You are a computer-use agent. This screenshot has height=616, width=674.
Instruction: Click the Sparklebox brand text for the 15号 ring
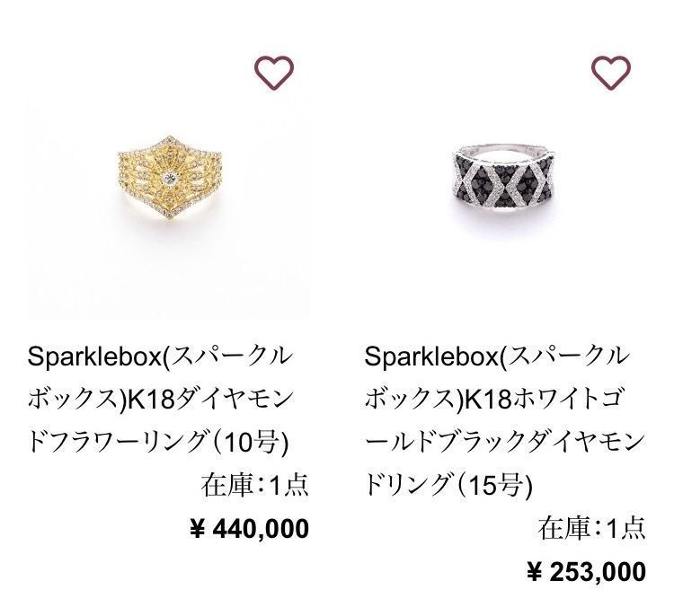click(x=431, y=356)
